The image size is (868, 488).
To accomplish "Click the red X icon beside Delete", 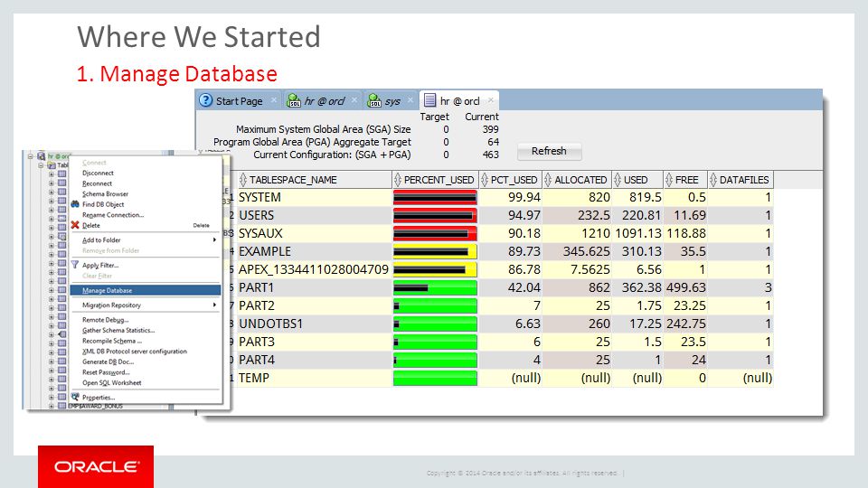I will tap(75, 225).
